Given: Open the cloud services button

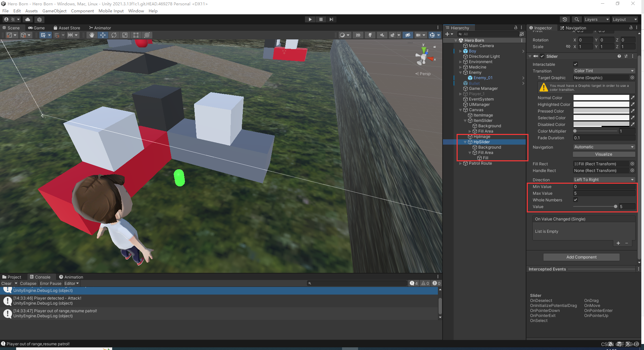Looking at the screenshot, I should (28, 19).
